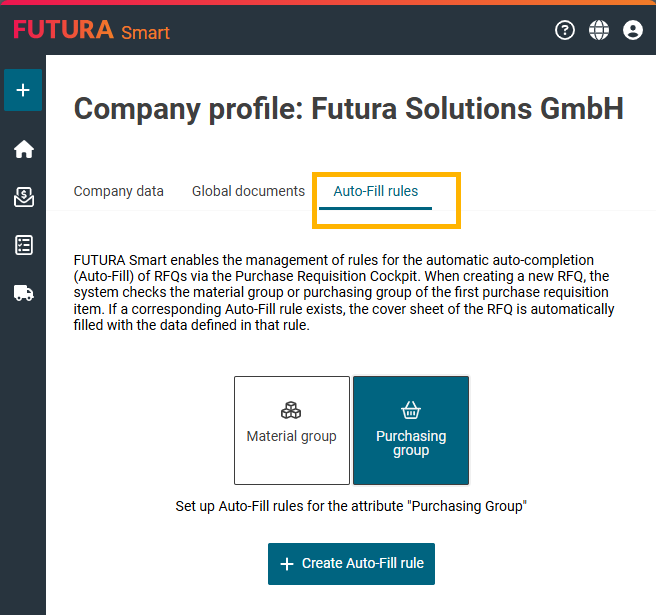Click the delivery truck sidebar icon
Screen dimensions: 656x615
click(x=23, y=293)
